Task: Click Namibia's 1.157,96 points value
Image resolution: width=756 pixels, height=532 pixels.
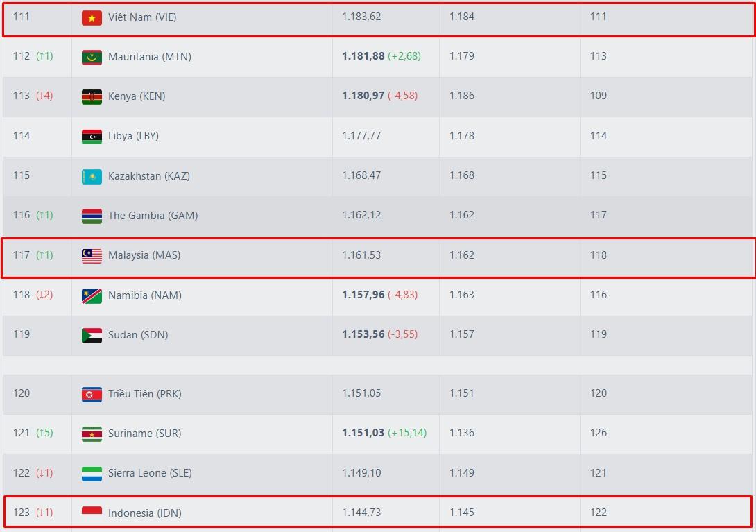Action: [363, 295]
